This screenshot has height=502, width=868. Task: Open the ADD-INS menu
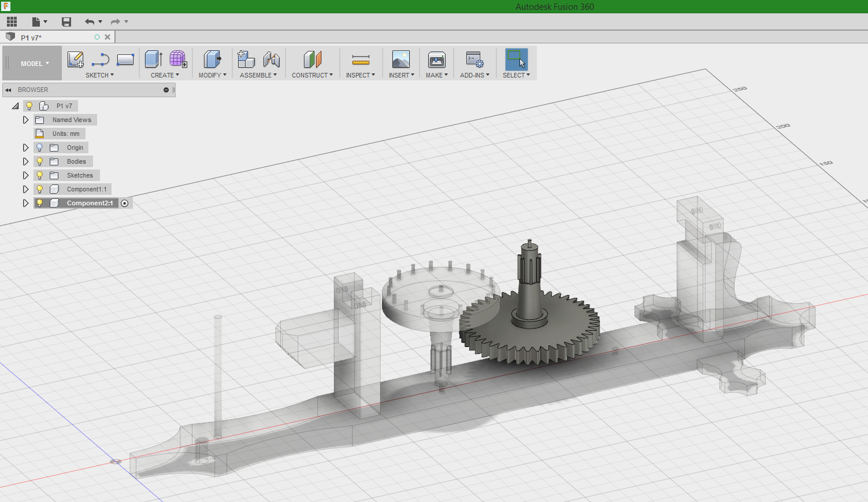[x=474, y=75]
